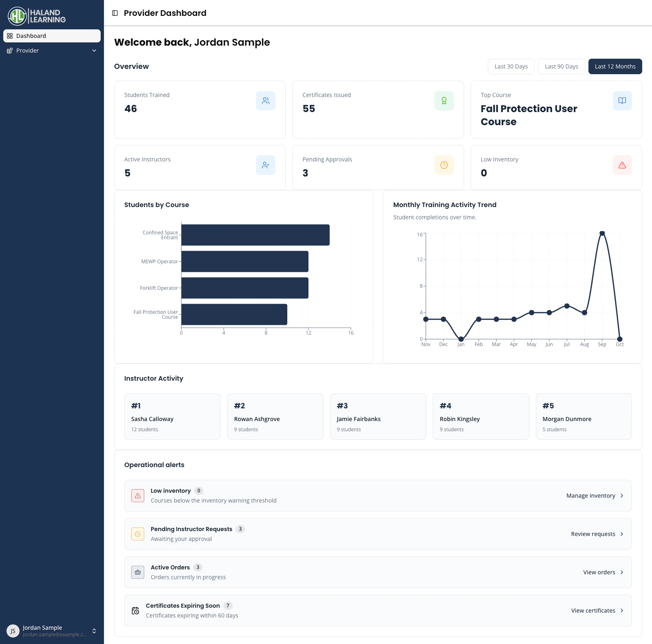Select the Jamie Fairbanks instructor card
The image size is (652, 644).
pos(378,417)
